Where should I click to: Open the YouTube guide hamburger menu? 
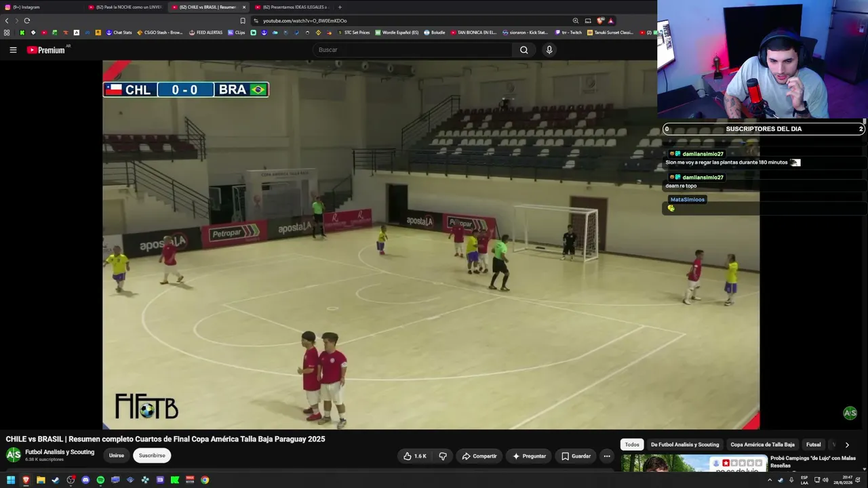point(13,49)
